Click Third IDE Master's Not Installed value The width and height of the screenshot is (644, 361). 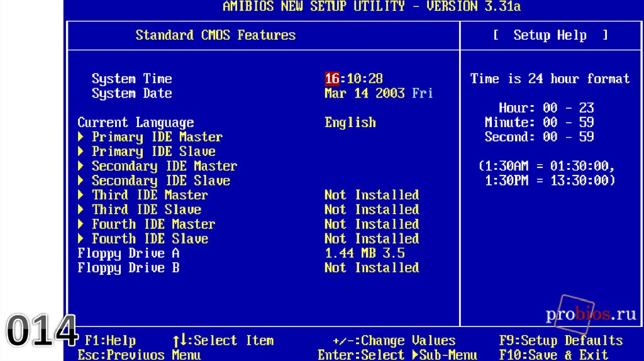[372, 195]
